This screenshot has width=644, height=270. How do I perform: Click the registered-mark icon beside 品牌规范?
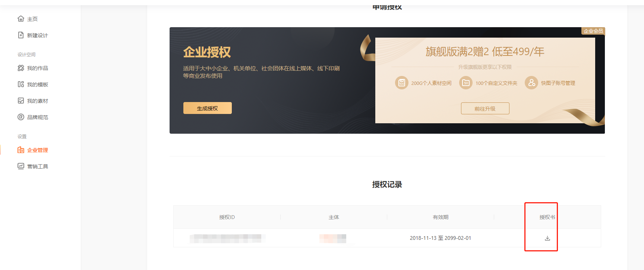21,117
